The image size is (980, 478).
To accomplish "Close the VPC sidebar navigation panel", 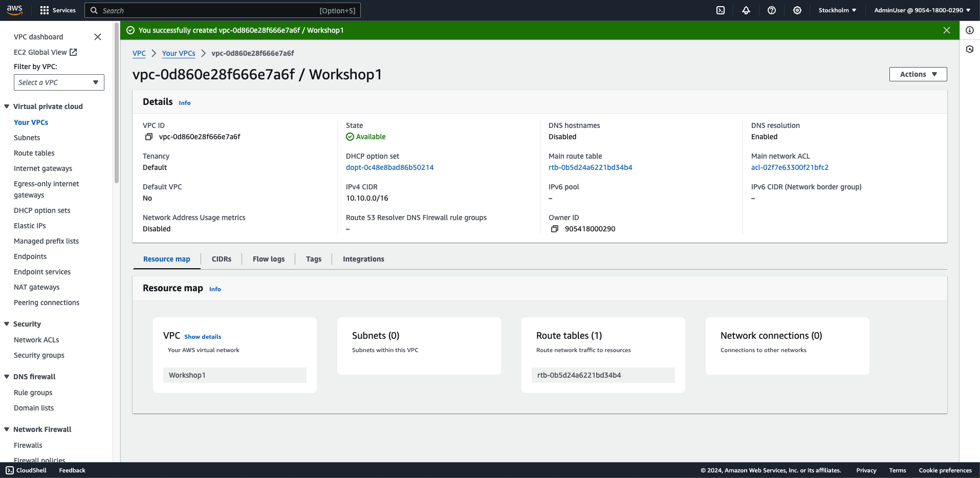I will 98,37.
